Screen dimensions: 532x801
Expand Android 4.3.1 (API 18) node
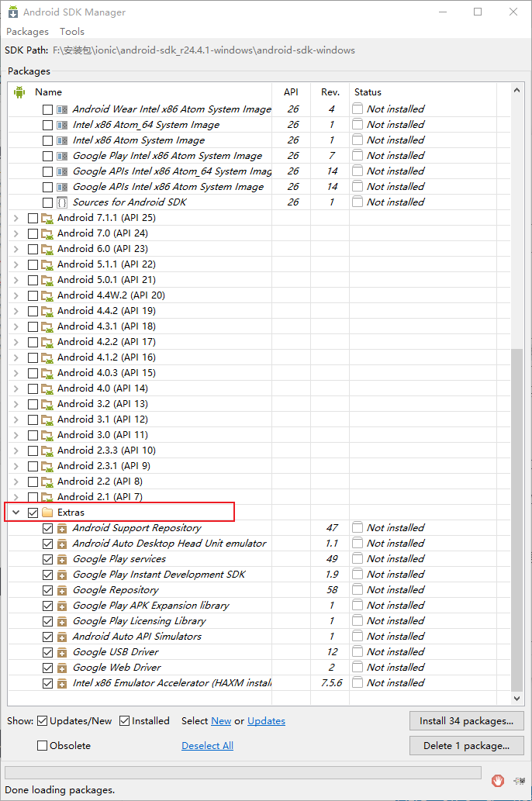pyautogui.click(x=16, y=326)
